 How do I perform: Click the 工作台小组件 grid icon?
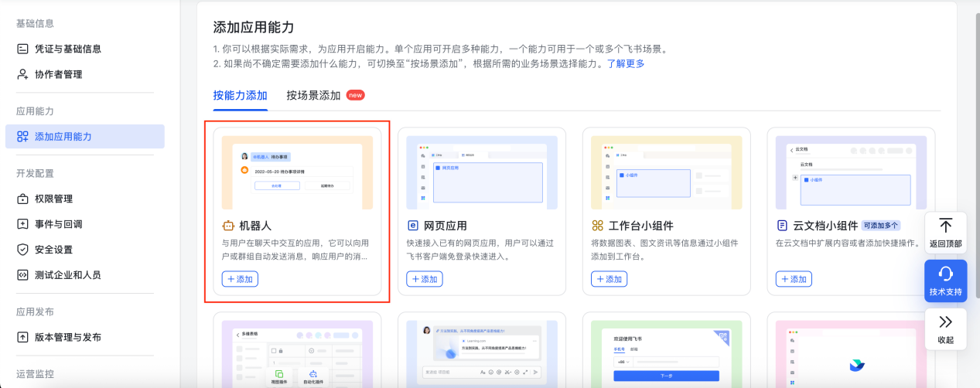pos(597,226)
